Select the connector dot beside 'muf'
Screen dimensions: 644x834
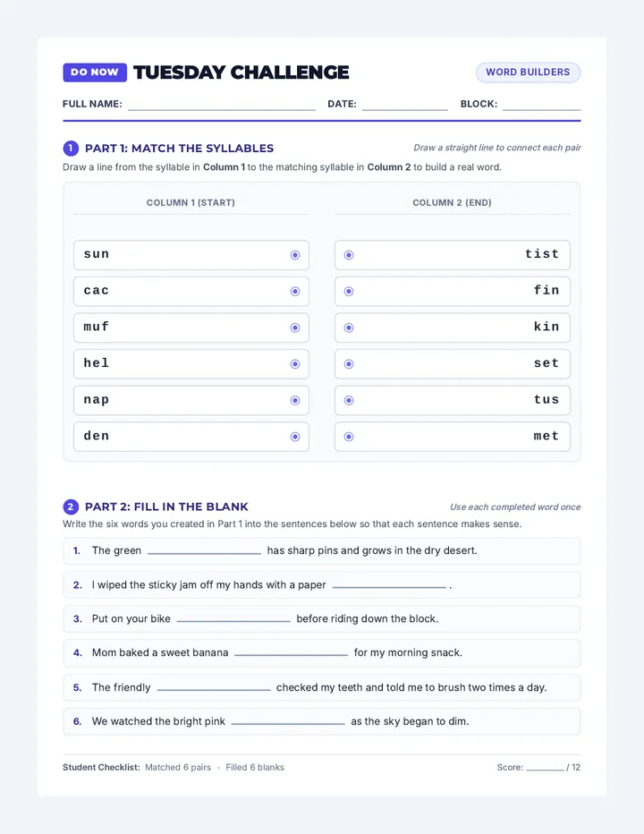click(295, 328)
